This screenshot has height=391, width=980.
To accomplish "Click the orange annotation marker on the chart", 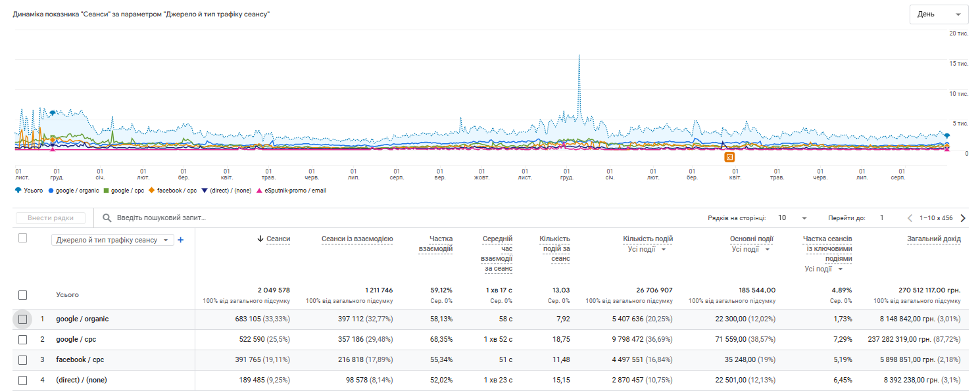I will pos(729,157).
